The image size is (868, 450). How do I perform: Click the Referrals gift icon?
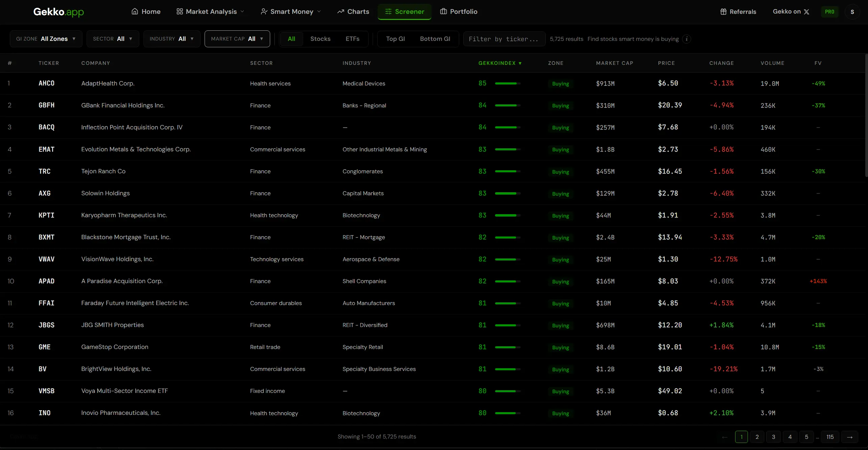(723, 11)
